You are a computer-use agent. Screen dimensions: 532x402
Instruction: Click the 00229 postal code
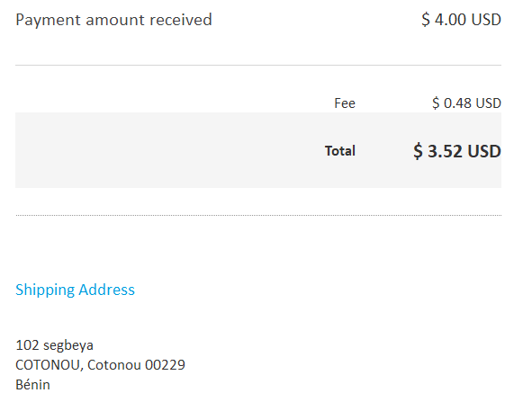tap(165, 365)
